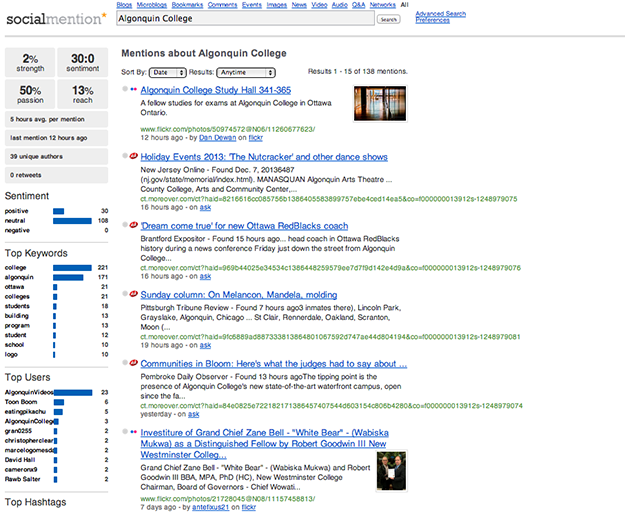The height and width of the screenshot is (513, 625).
Task: Click the positive sentiment bar
Action: (59, 211)
